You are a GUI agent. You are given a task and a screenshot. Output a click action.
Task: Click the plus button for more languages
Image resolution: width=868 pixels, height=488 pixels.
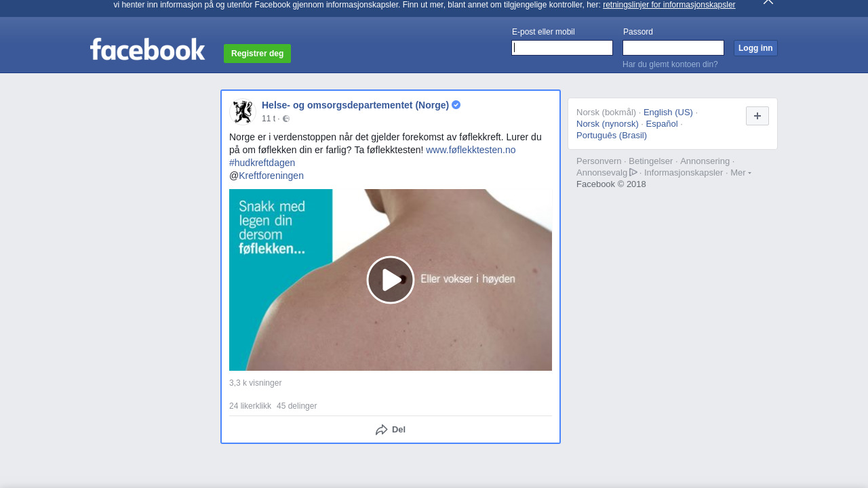click(x=757, y=116)
